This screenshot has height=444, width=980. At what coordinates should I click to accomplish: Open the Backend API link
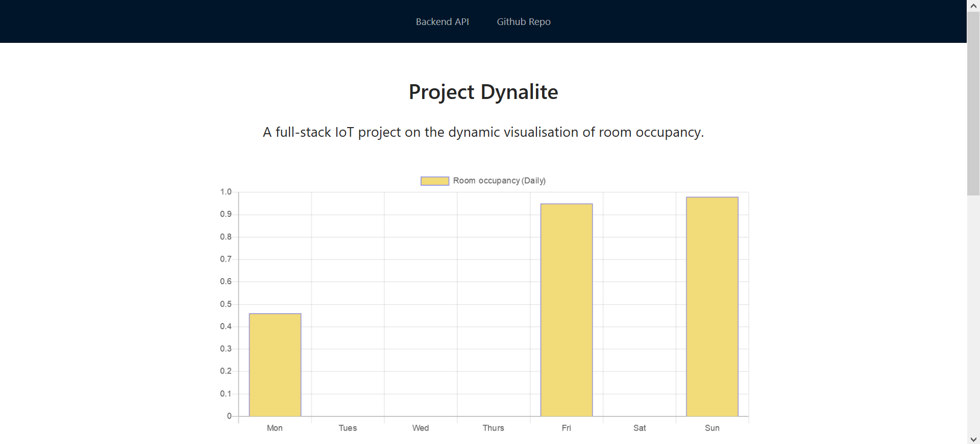click(442, 21)
